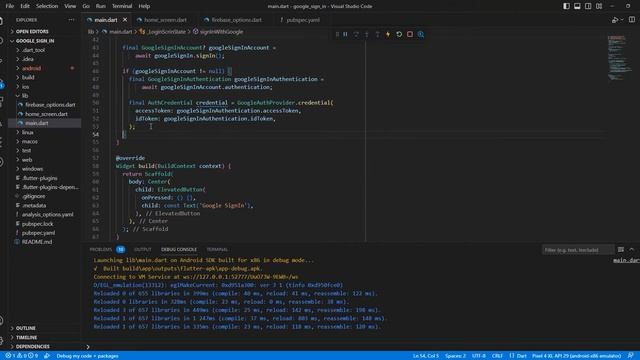Open firebase_options.dart in explorer tree
The height and width of the screenshot is (360, 640).
tap(44, 104)
